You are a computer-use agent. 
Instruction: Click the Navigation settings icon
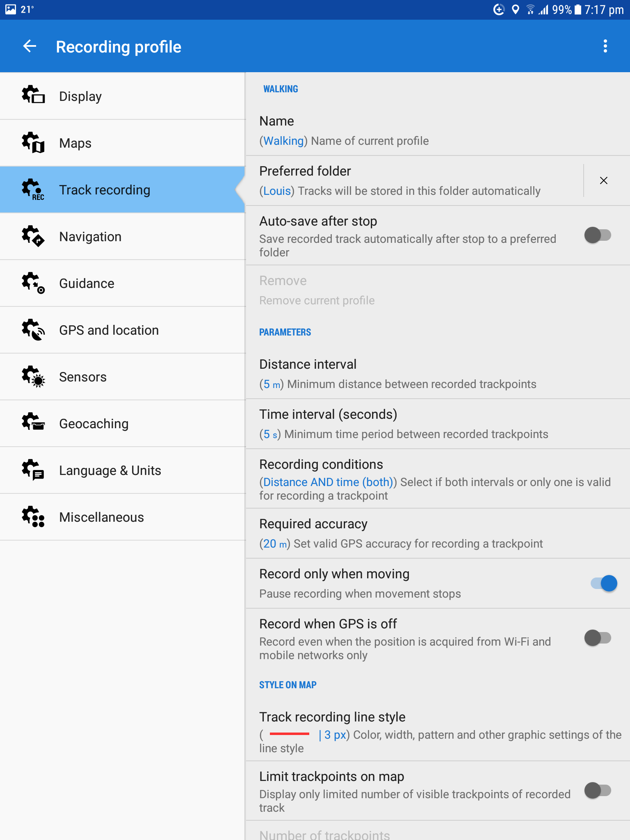pyautogui.click(x=33, y=236)
